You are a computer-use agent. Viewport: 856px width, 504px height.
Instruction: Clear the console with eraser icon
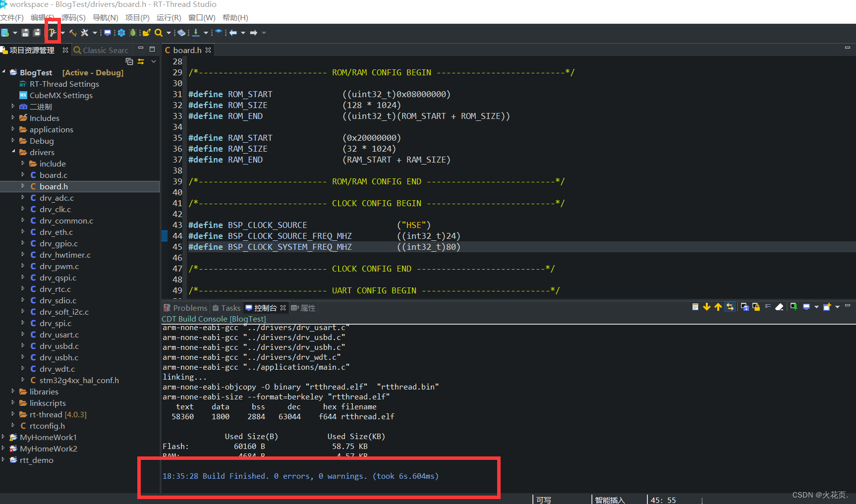779,307
